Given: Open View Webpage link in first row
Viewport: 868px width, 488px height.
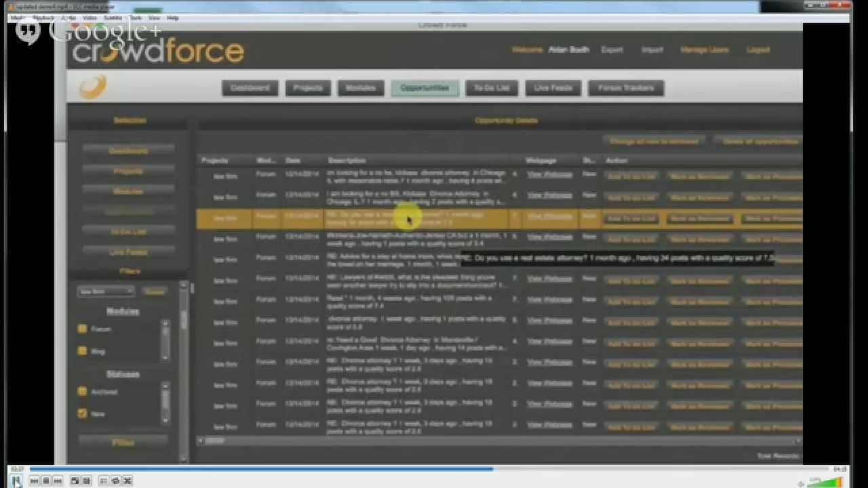Looking at the screenshot, I should coord(549,174).
